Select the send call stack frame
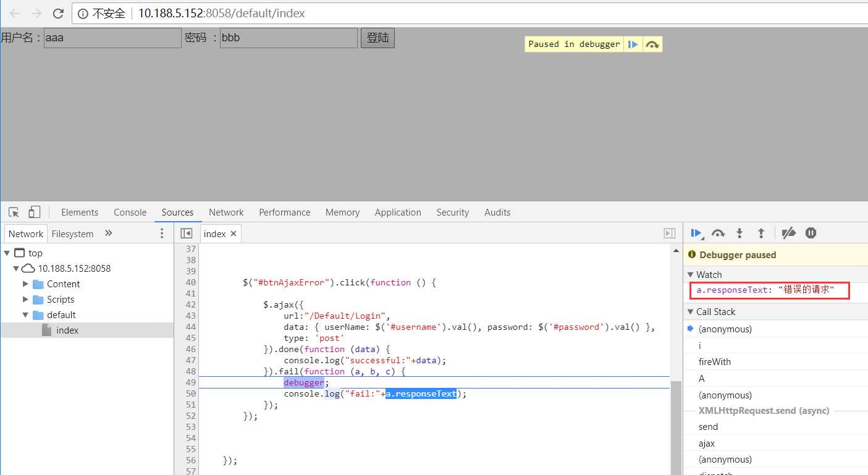 click(775, 427)
